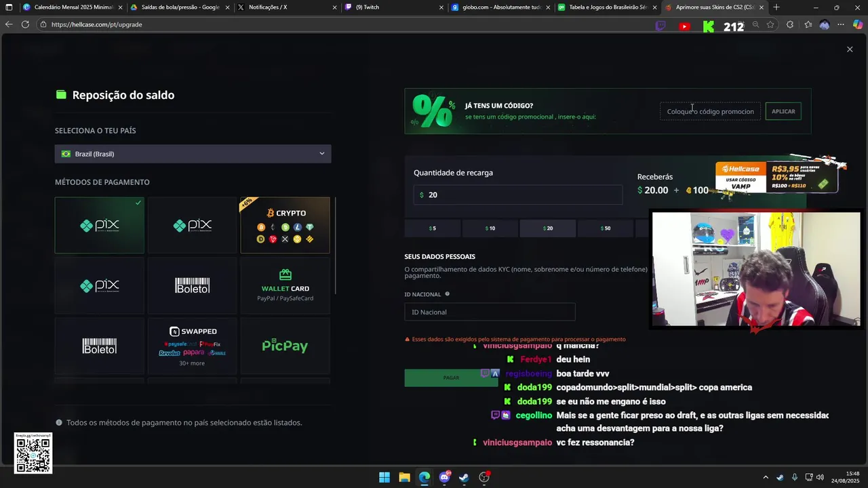Open the Brazil country dropdown
This screenshot has height=488, width=868.
click(193, 154)
